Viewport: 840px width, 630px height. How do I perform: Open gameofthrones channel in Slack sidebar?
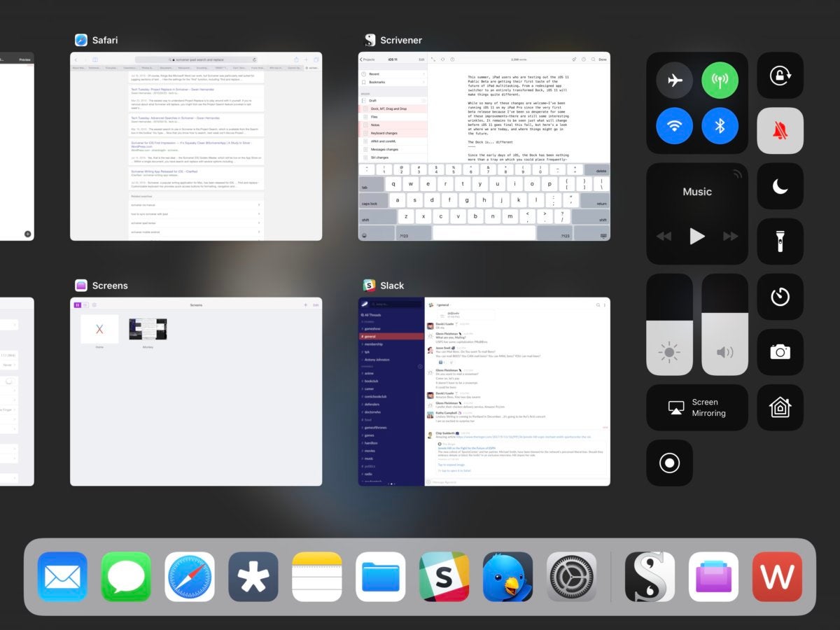391,427
